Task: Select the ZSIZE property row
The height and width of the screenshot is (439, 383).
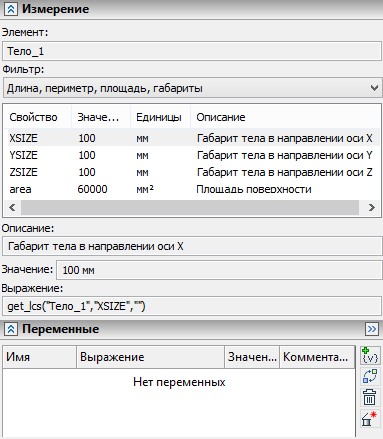Action: click(192, 172)
